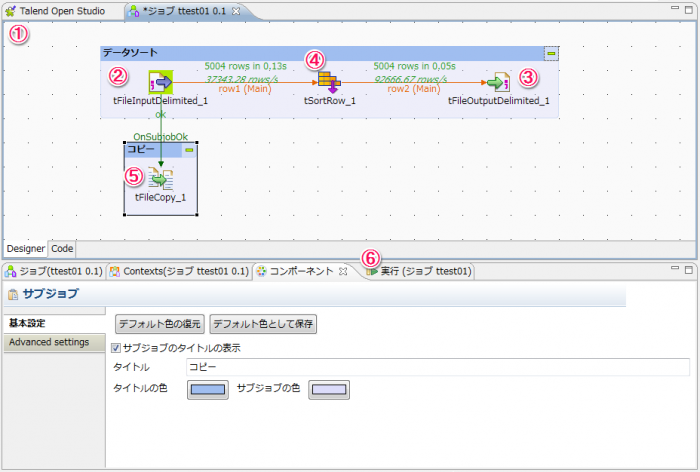Image resolution: width=700 pixels, height=472 pixels.
Task: Select the row2 (Main) connection label
Action: click(413, 89)
